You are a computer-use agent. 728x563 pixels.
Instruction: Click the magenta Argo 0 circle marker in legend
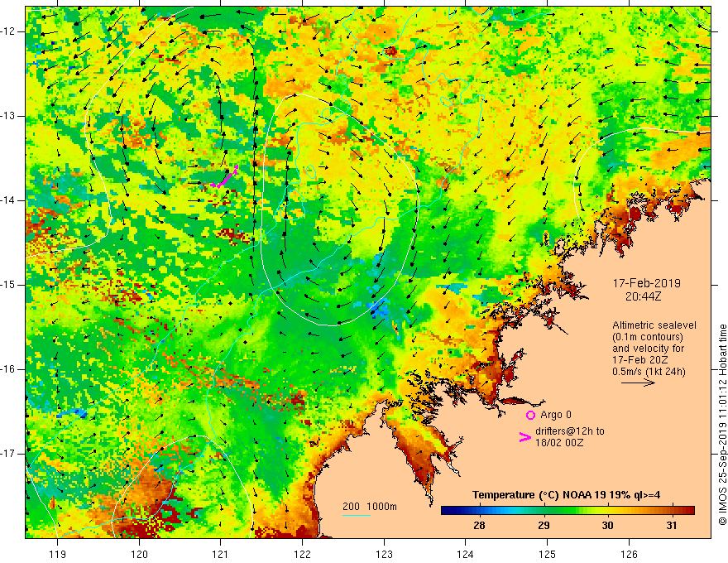[x=530, y=415]
